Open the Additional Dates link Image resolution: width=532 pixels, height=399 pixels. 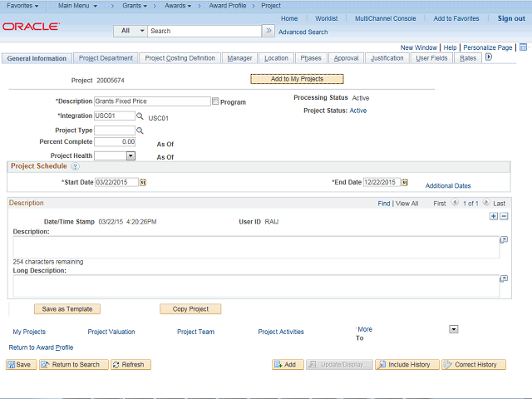[447, 185]
